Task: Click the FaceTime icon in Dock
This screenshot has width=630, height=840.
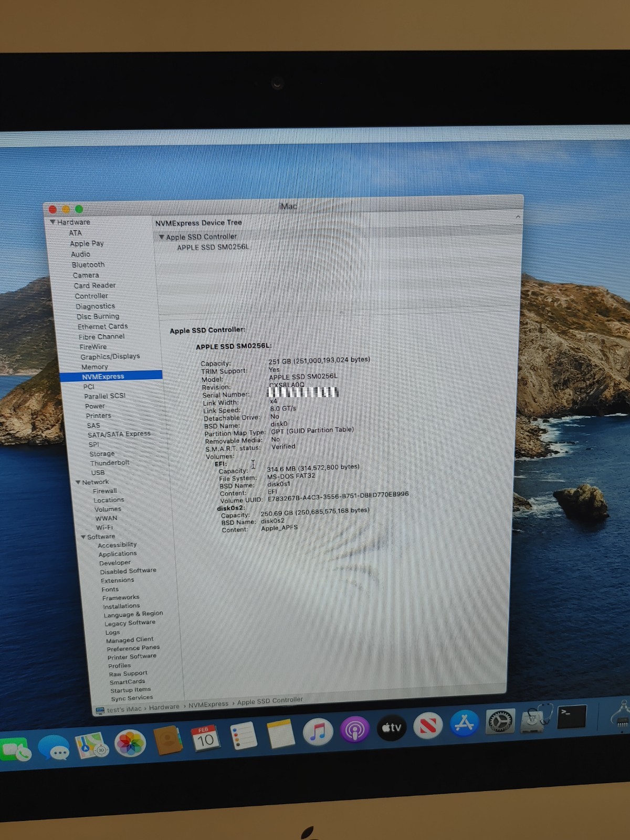Action: coord(16,750)
